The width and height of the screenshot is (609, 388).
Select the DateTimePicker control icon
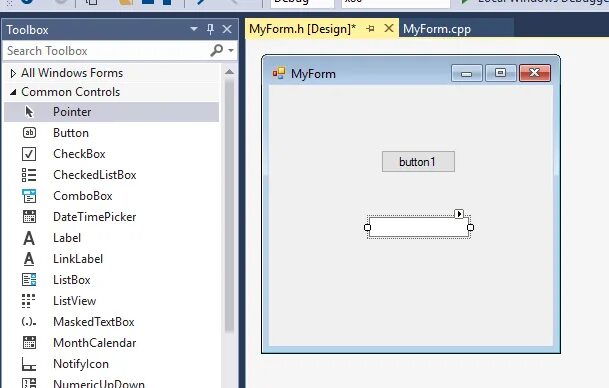tap(29, 217)
